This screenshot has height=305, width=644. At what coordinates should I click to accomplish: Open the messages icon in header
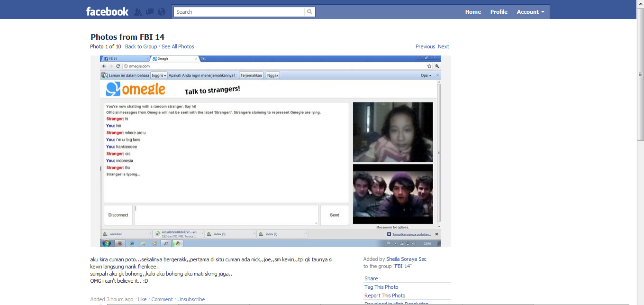click(150, 12)
